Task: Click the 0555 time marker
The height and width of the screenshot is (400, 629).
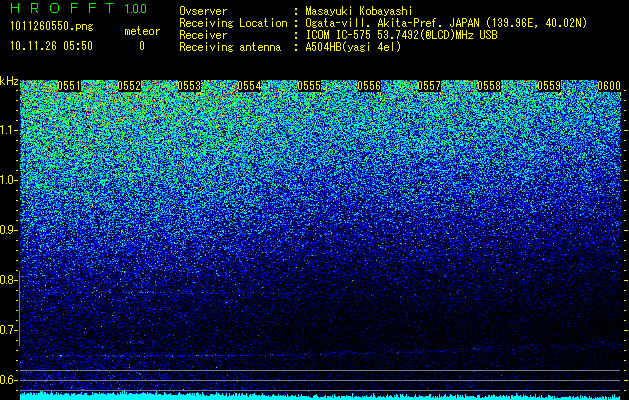Action: click(309, 86)
